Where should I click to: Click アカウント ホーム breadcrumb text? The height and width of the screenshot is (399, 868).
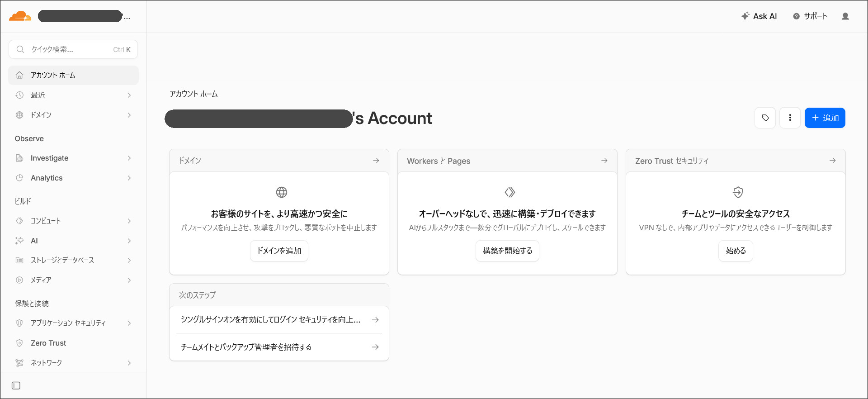pyautogui.click(x=193, y=94)
